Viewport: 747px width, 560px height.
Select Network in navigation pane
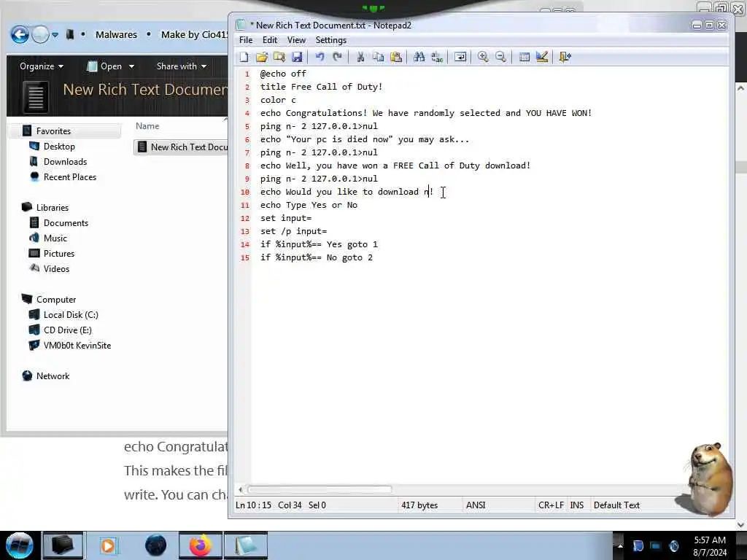[53, 376]
